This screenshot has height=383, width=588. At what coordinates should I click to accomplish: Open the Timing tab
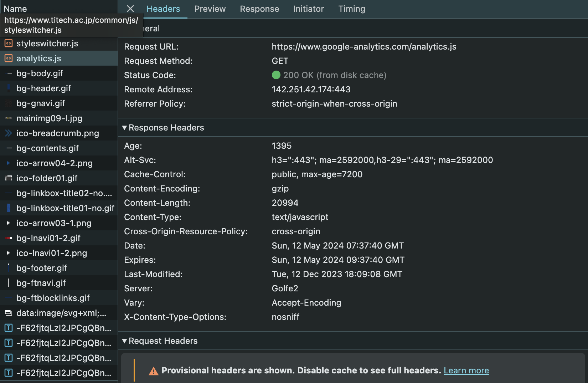tap(352, 9)
